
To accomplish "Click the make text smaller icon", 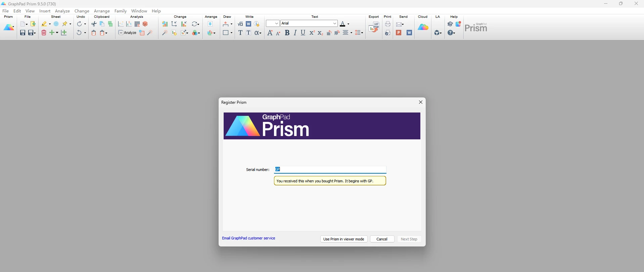I will coord(278,33).
